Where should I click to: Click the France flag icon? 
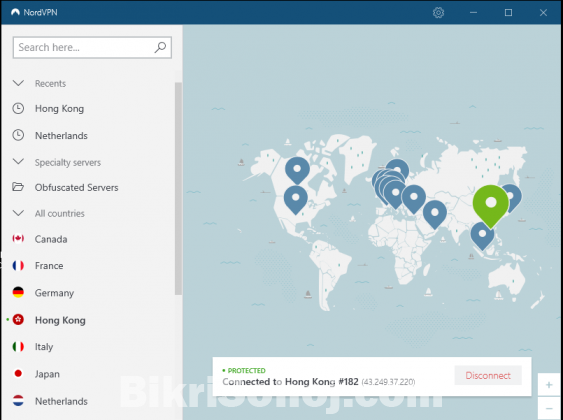click(x=18, y=266)
